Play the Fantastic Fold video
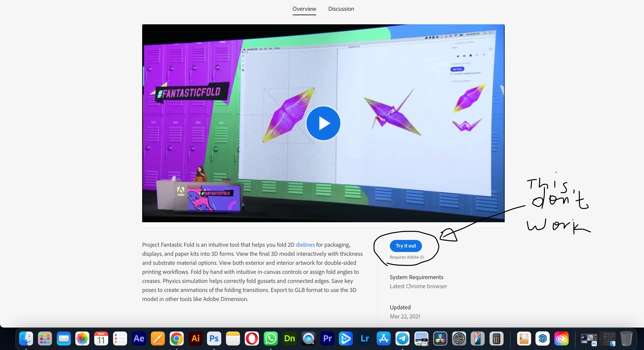Viewport: 644px width, 350px height. pos(323,123)
